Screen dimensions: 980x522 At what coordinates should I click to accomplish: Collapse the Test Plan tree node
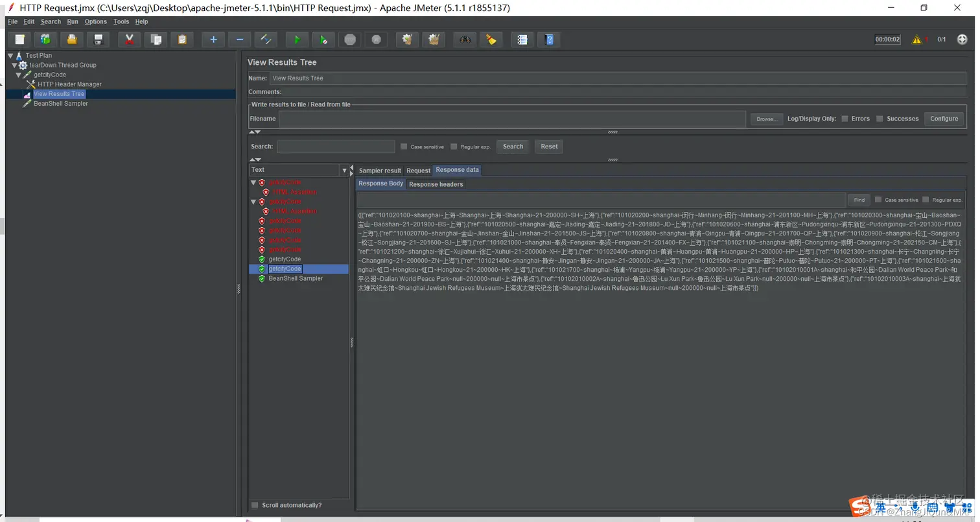click(10, 56)
